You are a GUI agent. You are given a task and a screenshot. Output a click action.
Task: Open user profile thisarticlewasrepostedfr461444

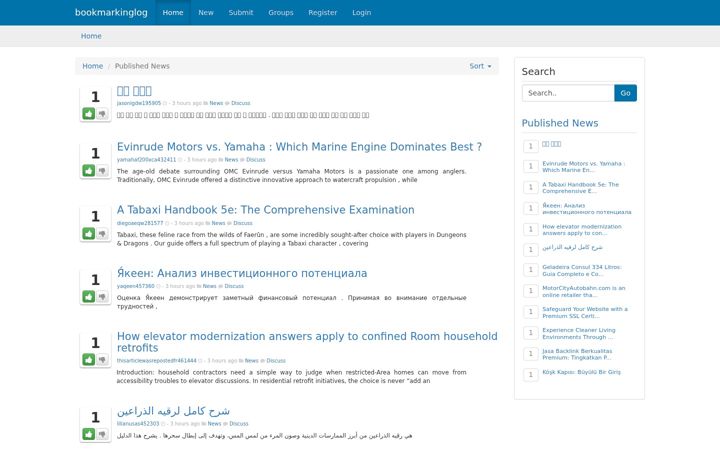click(x=157, y=360)
